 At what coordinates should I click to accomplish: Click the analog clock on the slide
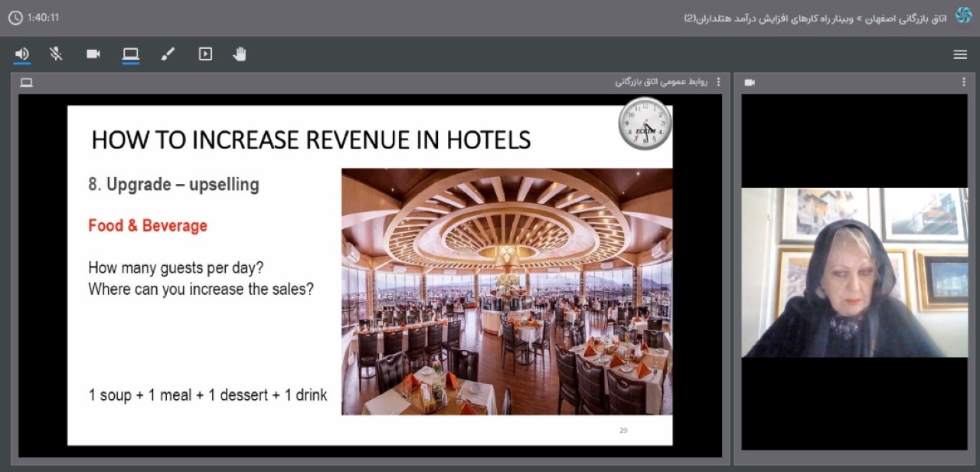[645, 123]
